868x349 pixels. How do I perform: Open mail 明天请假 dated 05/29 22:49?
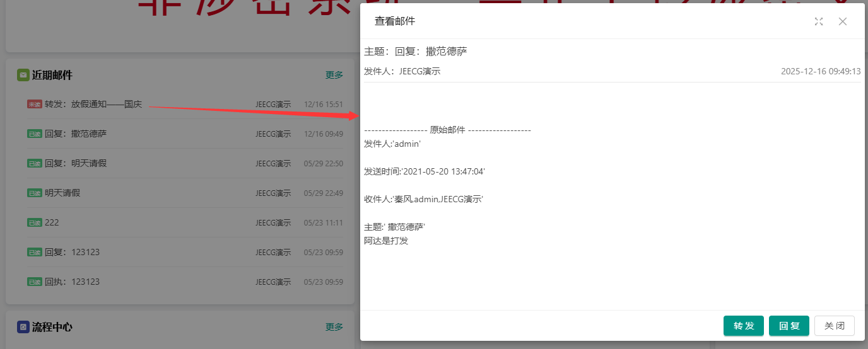point(62,193)
